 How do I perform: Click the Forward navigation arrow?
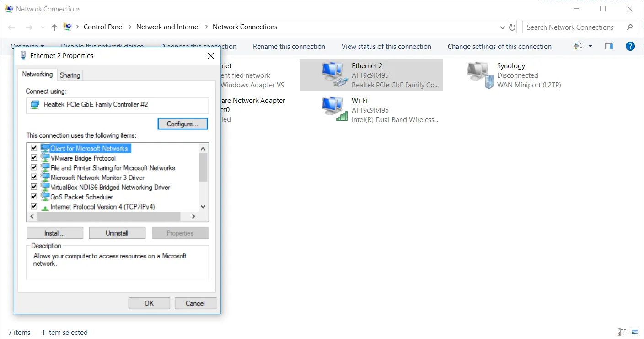pyautogui.click(x=29, y=27)
